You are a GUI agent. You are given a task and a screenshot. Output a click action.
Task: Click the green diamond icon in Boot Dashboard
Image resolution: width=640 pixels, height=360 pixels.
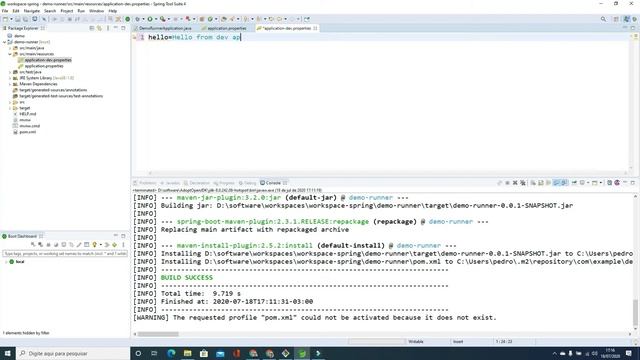114,244
